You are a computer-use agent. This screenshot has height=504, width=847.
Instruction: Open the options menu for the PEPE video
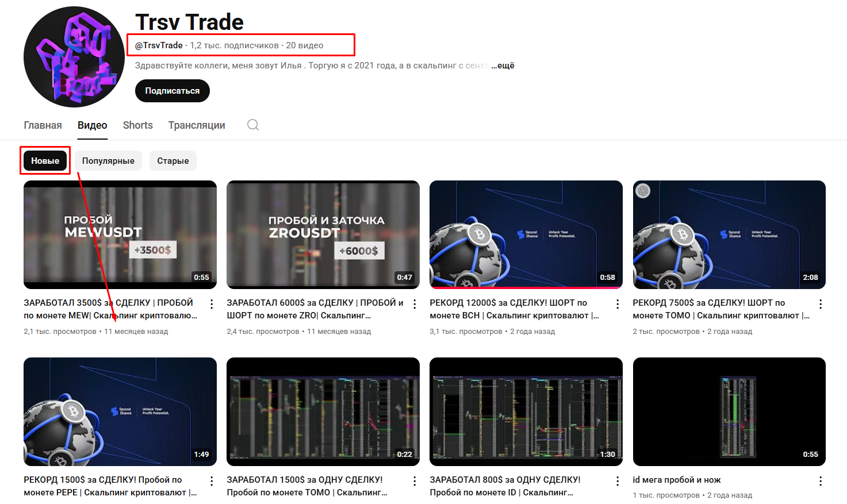tap(212, 482)
